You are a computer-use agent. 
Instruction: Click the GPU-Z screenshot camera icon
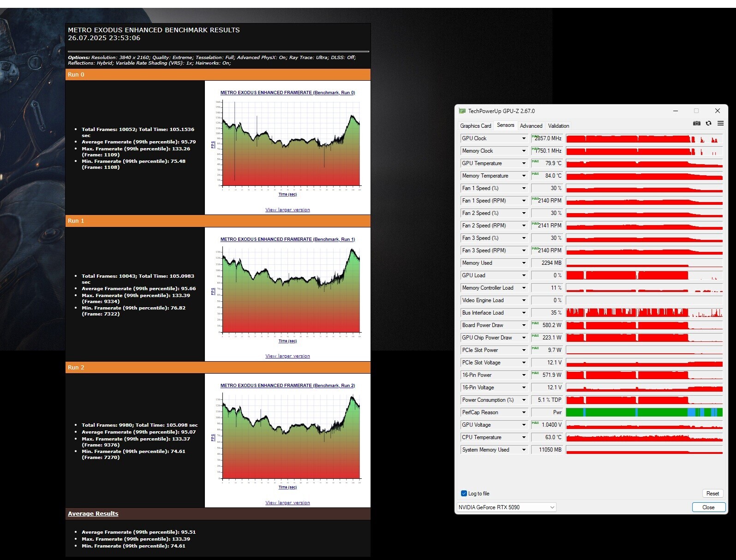(697, 124)
